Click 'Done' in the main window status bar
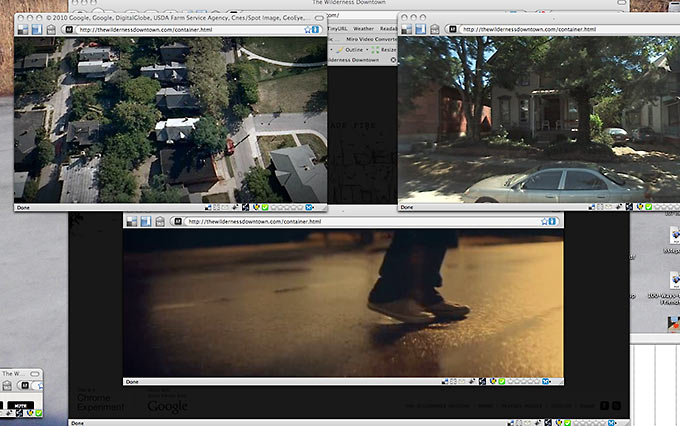 (x=77, y=423)
